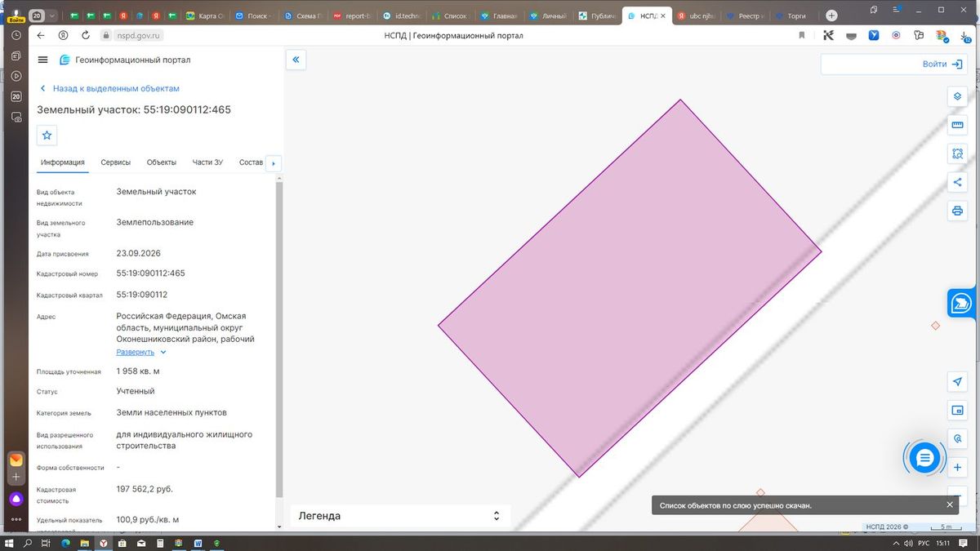Open a new browser tab
The width and height of the screenshot is (980, 551).
831,16
